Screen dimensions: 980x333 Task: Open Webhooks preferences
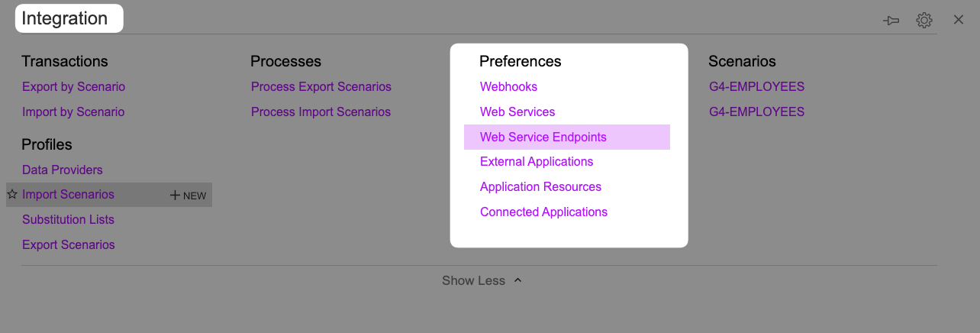[x=509, y=87]
